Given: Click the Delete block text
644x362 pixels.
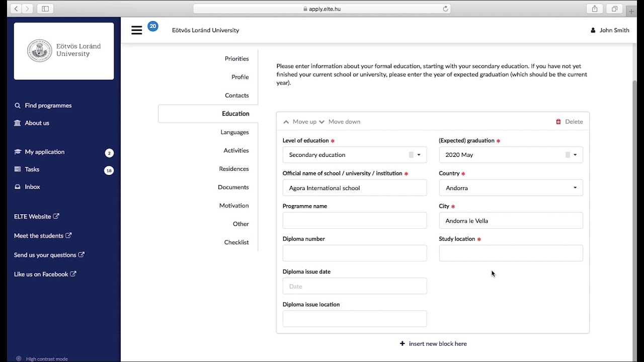Looking at the screenshot, I should 574,122.
